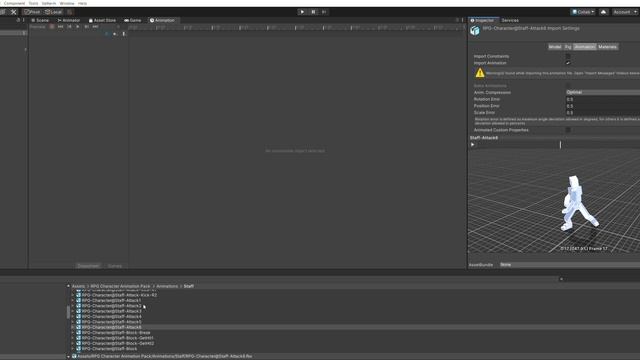Edit the Rotation Error field
The width and height of the screenshot is (640, 360).
(x=602, y=99)
